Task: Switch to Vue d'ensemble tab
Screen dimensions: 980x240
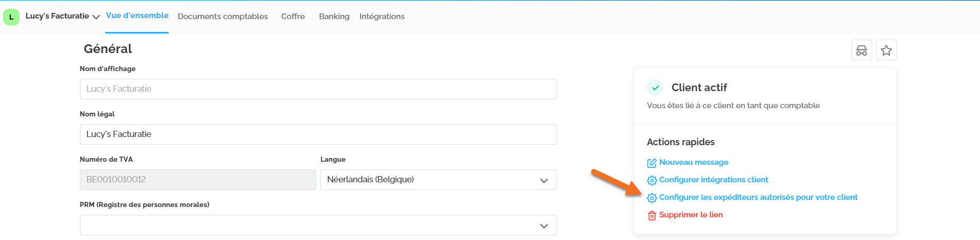Action: [x=137, y=15]
